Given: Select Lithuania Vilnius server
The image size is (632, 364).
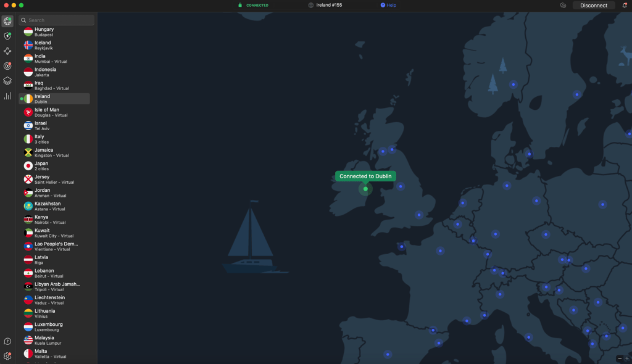Looking at the screenshot, I should coord(54,313).
